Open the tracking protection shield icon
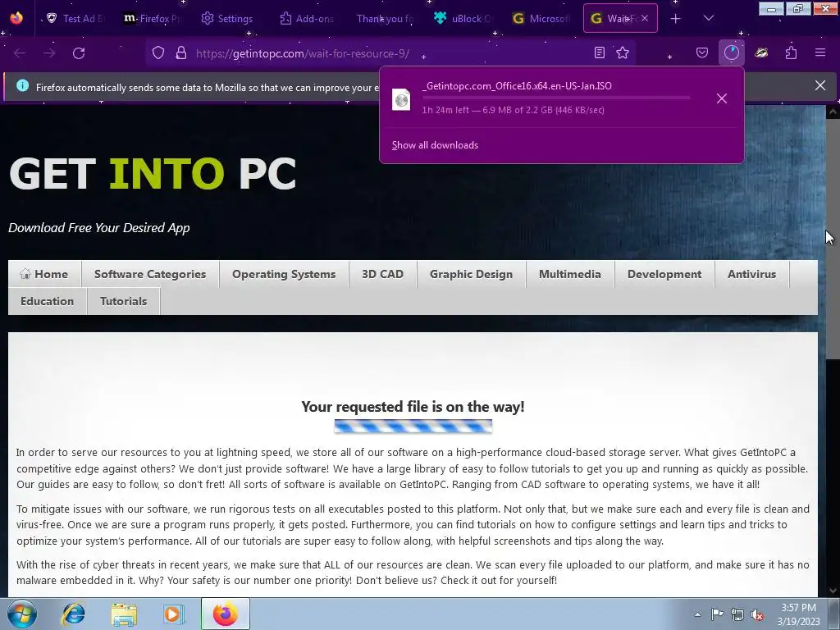Image resolution: width=840 pixels, height=630 pixels. pyautogui.click(x=158, y=52)
